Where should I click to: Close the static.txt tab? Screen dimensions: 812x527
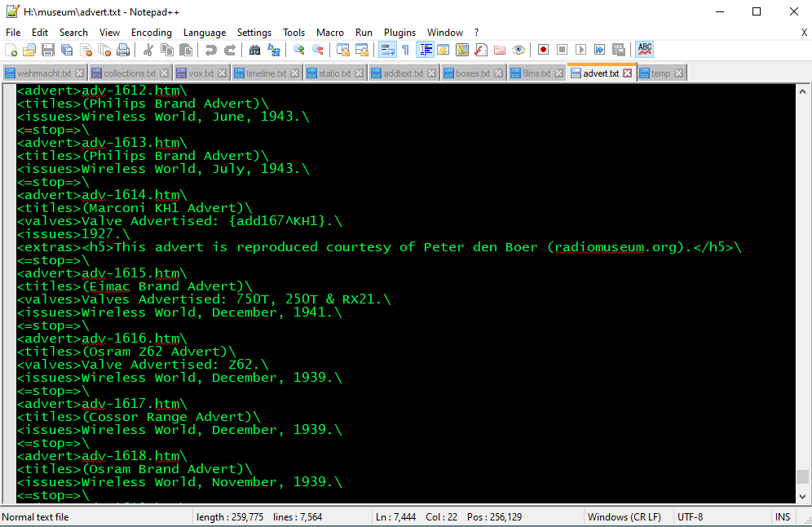coord(359,73)
